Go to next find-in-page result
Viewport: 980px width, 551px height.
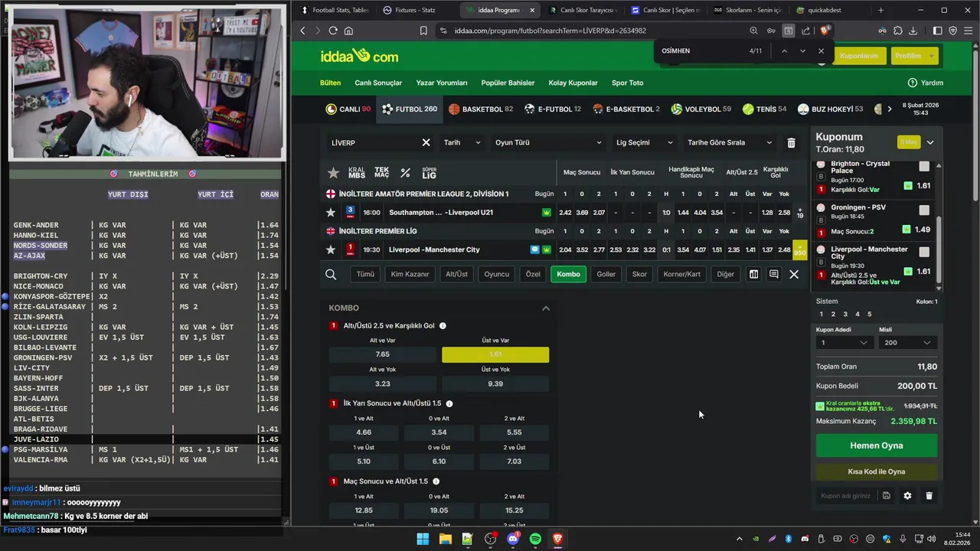802,51
